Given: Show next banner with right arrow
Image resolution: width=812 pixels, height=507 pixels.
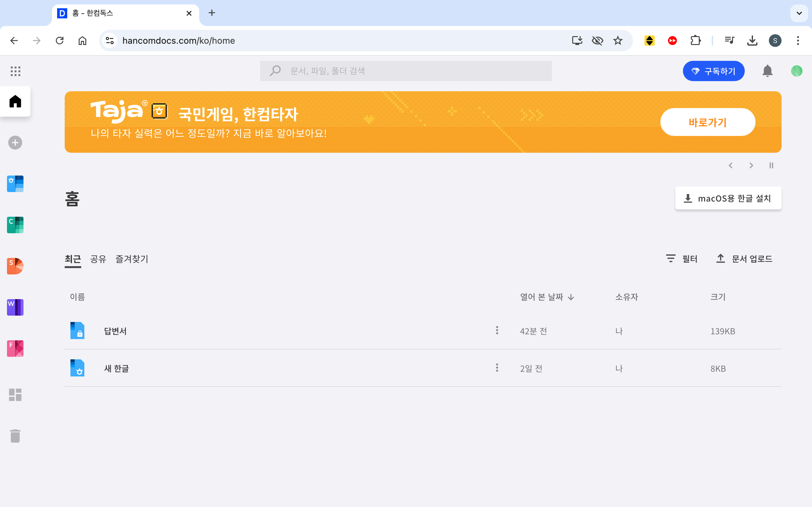Looking at the screenshot, I should 751,166.
